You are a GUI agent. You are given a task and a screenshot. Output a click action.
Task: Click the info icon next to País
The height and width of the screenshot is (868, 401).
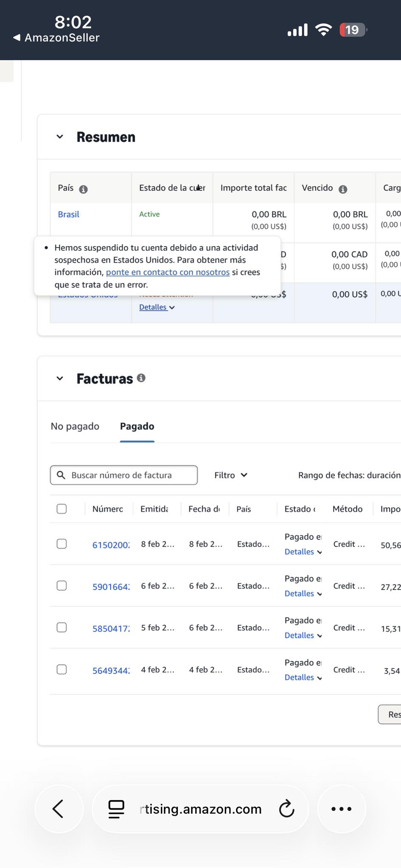[x=84, y=189]
